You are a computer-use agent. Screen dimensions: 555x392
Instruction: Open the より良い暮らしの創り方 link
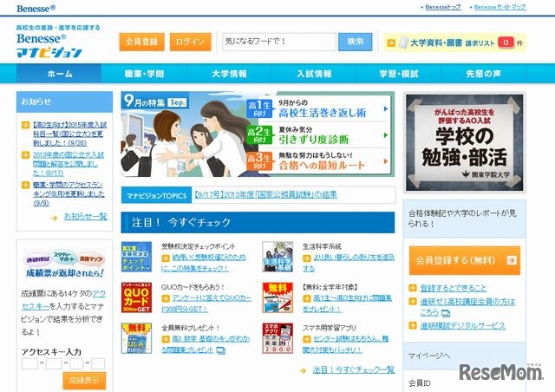(349, 263)
